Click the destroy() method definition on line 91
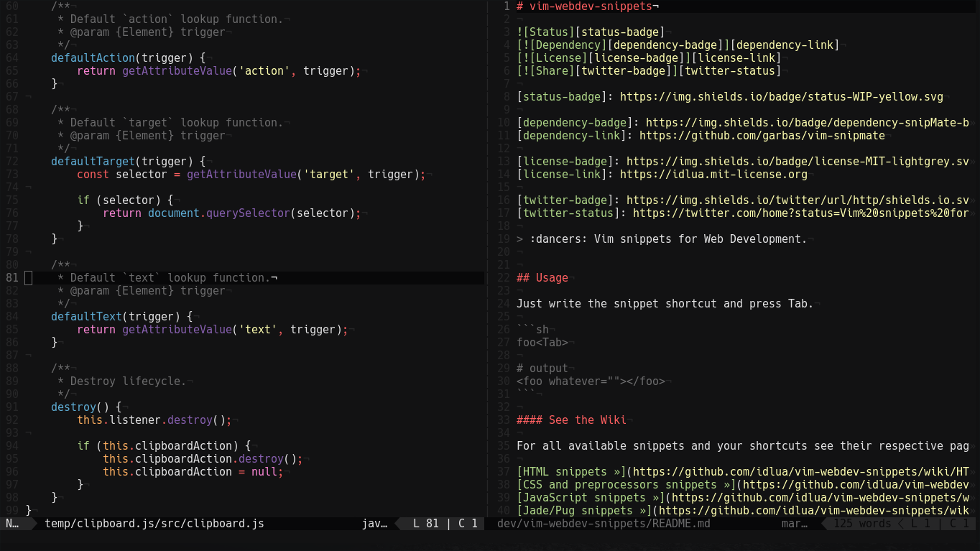The height and width of the screenshot is (551, 980). tap(86, 407)
